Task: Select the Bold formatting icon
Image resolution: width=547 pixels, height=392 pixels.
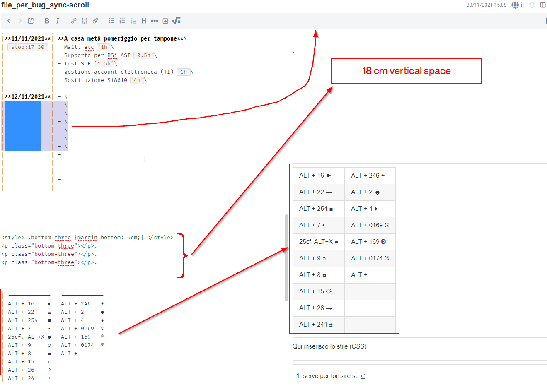Action: [47, 20]
